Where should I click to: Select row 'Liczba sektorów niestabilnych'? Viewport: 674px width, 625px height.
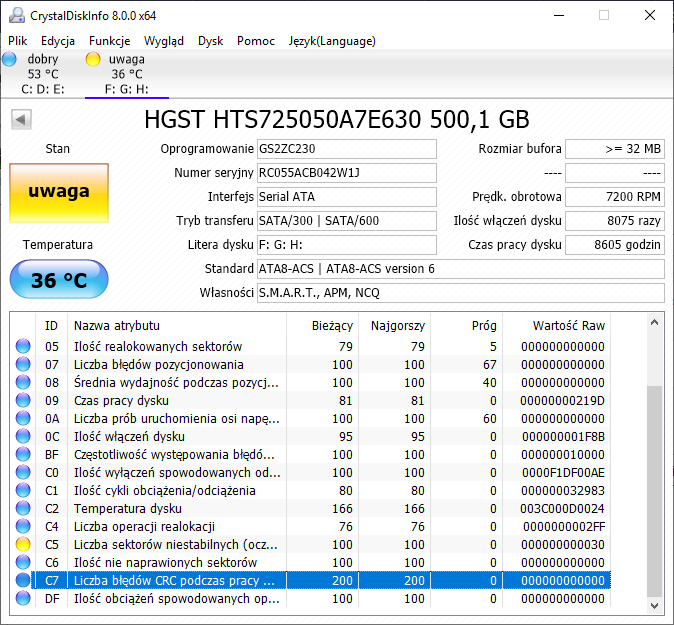(x=310, y=545)
